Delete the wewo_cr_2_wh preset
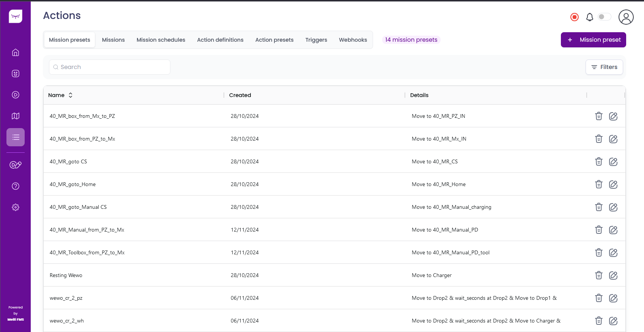Image resolution: width=644 pixels, height=332 pixels. click(599, 321)
